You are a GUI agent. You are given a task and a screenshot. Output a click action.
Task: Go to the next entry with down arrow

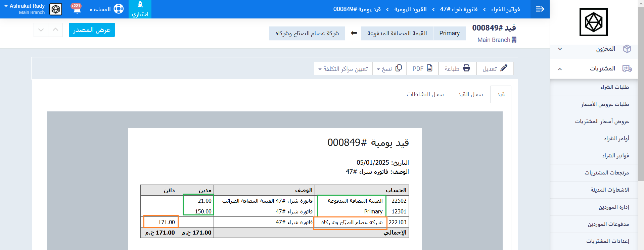pyautogui.click(x=41, y=30)
